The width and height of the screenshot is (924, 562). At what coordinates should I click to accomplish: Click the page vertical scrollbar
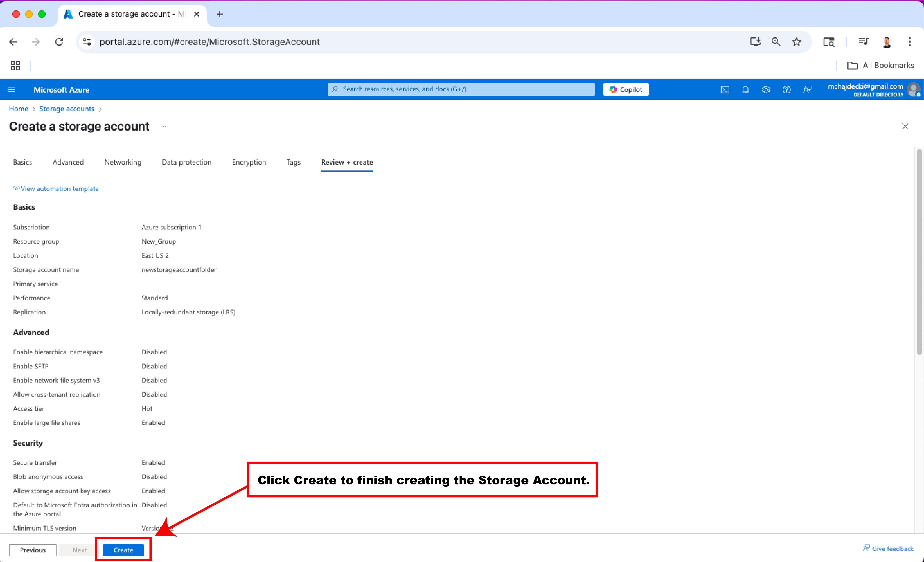pos(919,251)
